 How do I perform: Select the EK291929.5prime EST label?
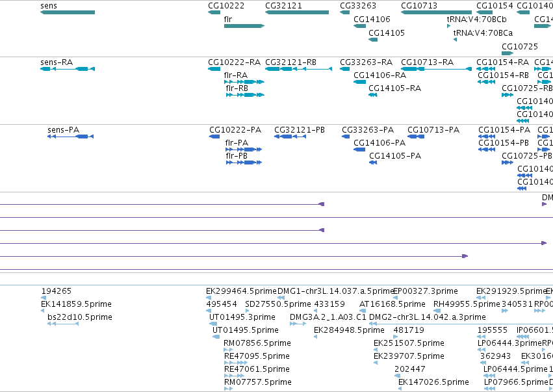[x=511, y=291]
